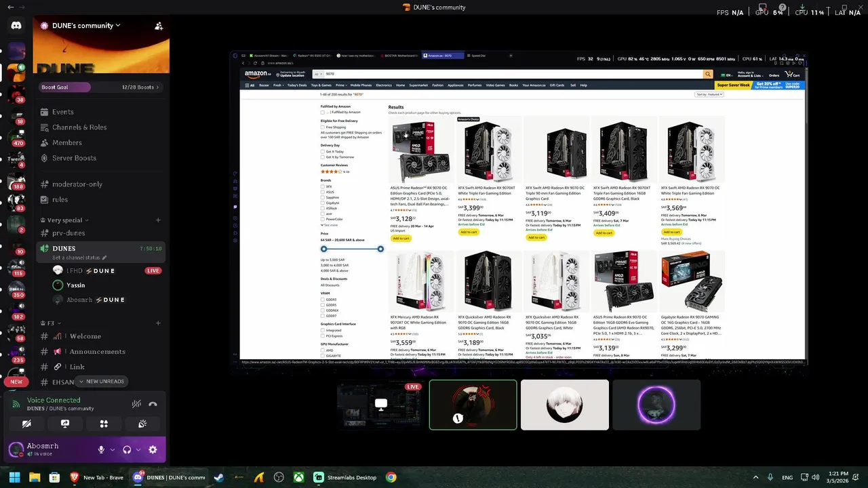This screenshot has height=488, width=868.
Task: Add SAR 3,399 XFX card to cart
Action: click(x=469, y=232)
